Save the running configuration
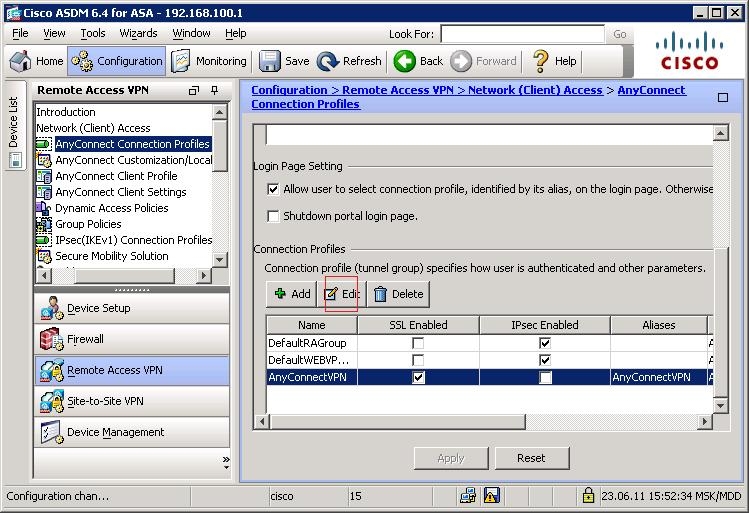The height and width of the screenshot is (513, 749). 284,61
